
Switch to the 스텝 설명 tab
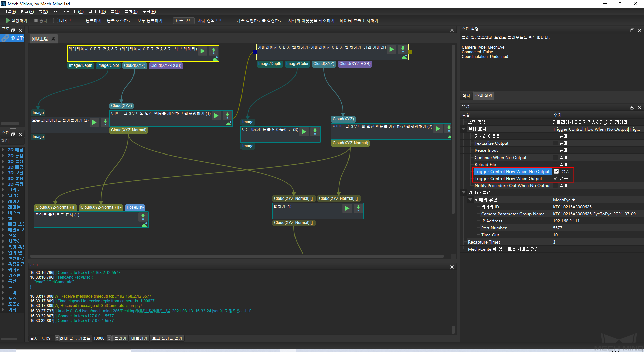pos(483,96)
